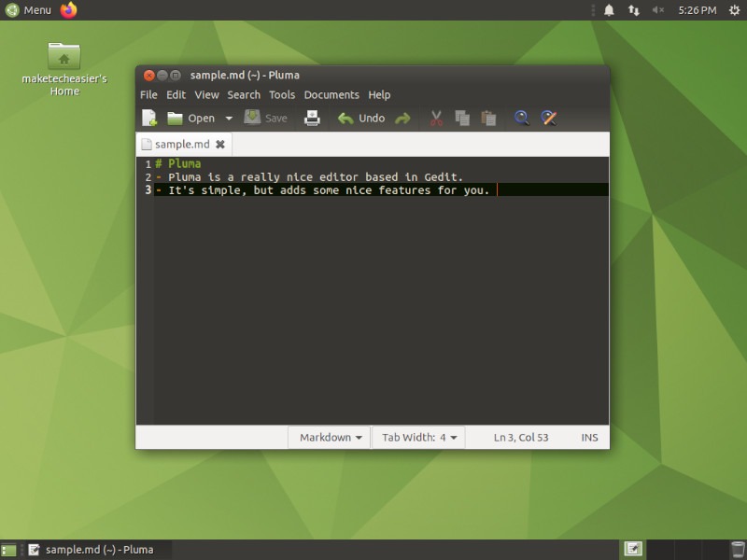The height and width of the screenshot is (560, 747).
Task: Open Find with the magnifier icon
Action: pos(522,119)
